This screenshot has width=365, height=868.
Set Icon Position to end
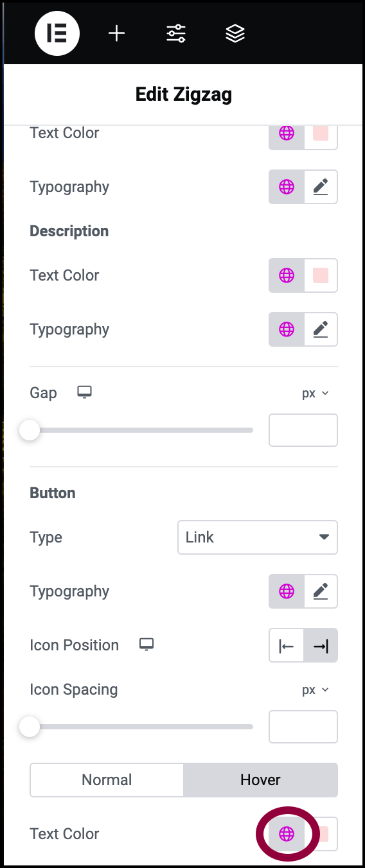[x=321, y=646]
